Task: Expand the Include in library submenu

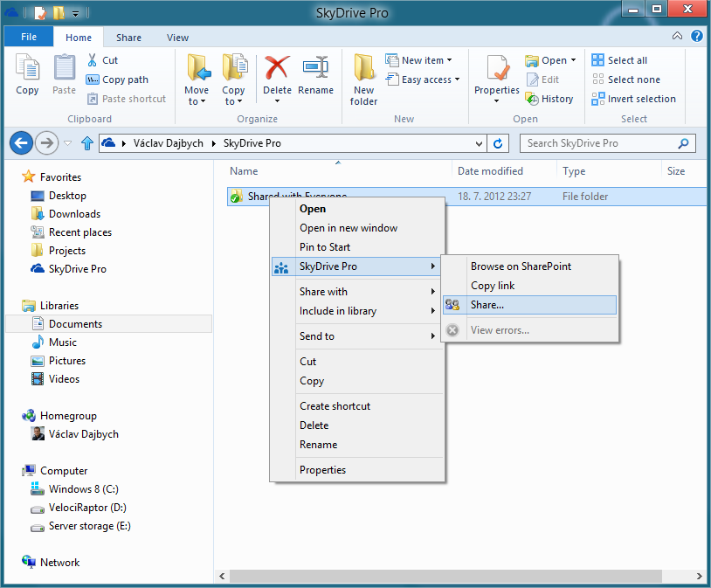Action: tap(357, 311)
